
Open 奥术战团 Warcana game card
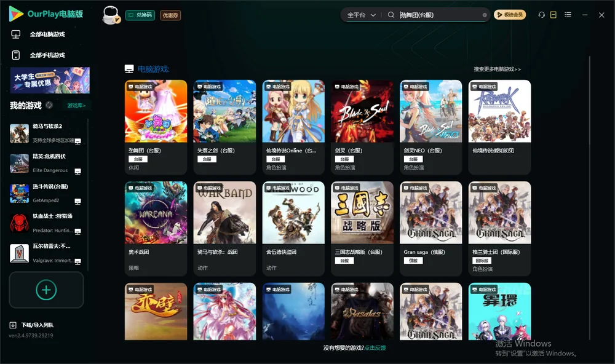(156, 228)
